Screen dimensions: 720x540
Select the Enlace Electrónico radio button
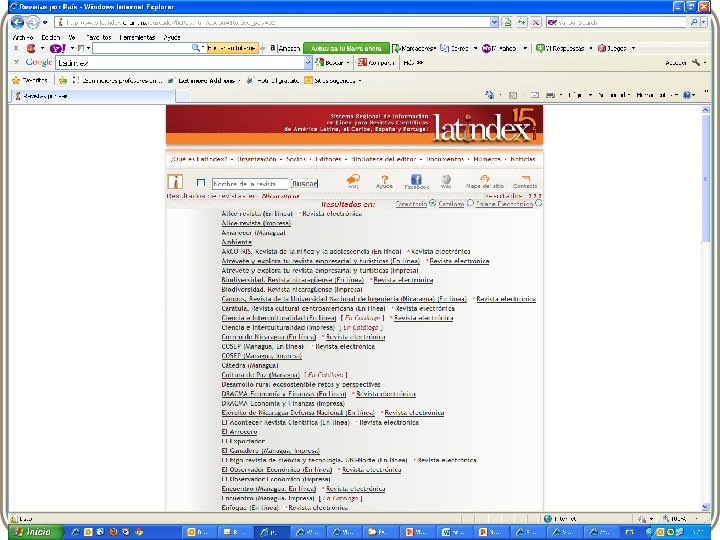click(x=539, y=203)
